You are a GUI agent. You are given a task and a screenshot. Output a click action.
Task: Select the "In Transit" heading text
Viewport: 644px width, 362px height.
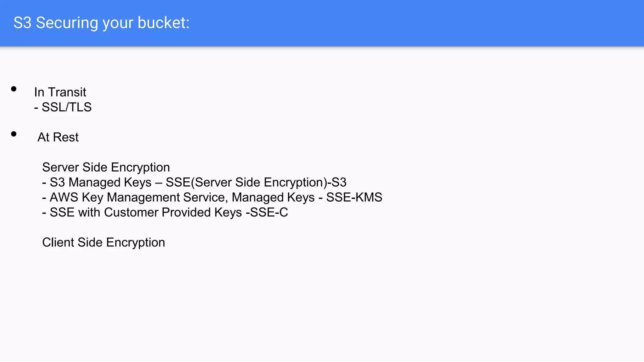coord(60,92)
